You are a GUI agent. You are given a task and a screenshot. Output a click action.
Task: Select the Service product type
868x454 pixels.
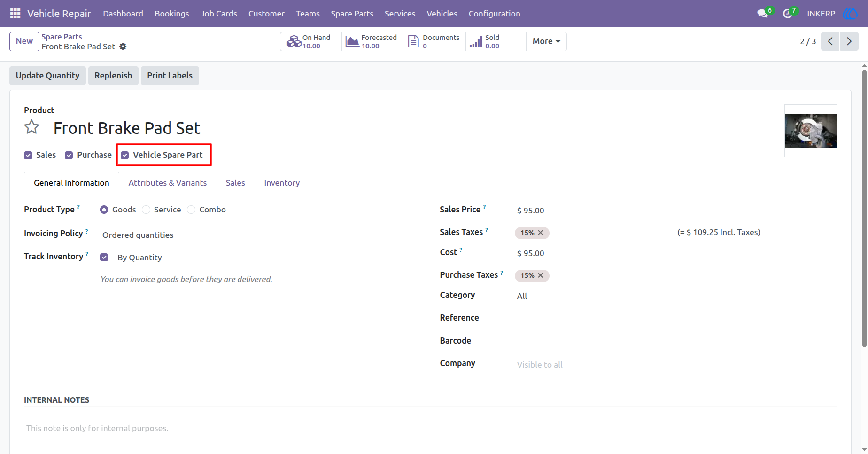pos(146,210)
